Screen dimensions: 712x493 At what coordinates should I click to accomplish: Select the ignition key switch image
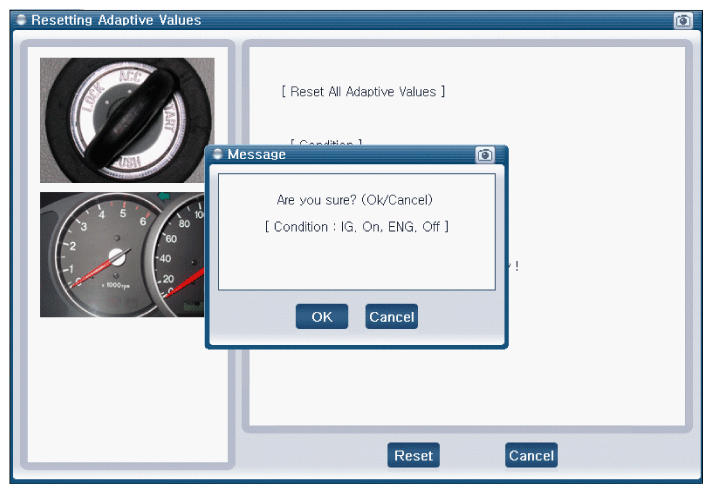click(127, 120)
